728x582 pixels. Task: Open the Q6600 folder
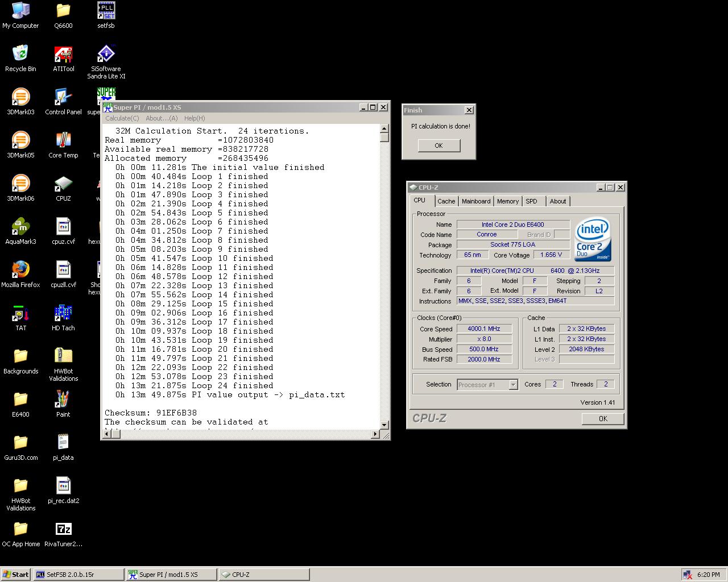coord(63,15)
